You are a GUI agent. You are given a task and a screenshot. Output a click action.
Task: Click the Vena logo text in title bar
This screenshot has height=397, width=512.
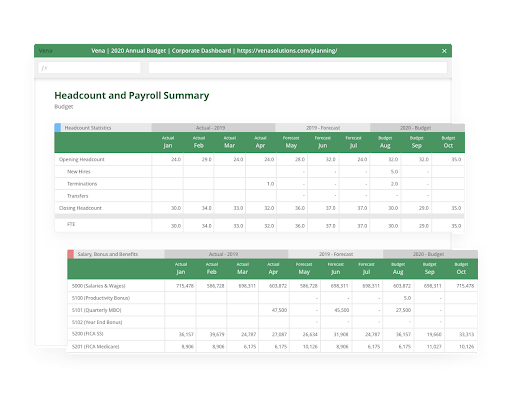tap(45, 51)
